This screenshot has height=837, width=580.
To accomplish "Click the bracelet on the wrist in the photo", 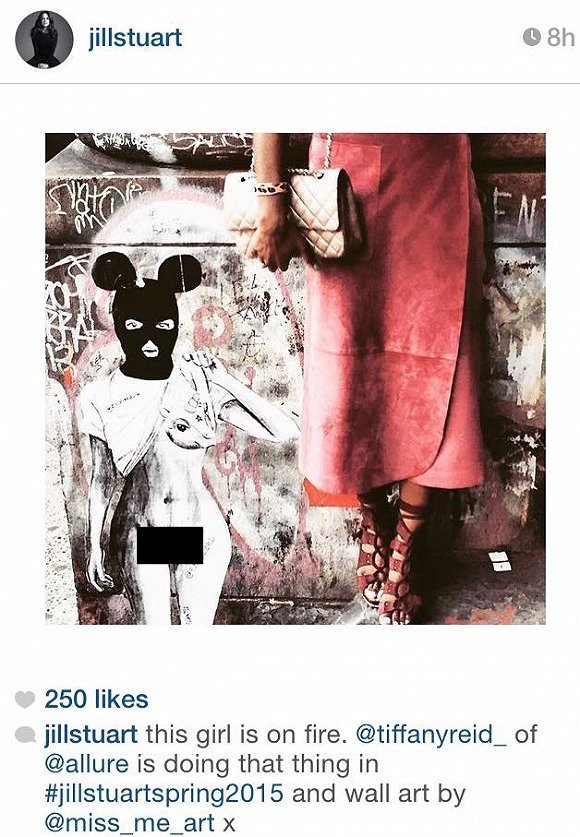I will [270, 188].
